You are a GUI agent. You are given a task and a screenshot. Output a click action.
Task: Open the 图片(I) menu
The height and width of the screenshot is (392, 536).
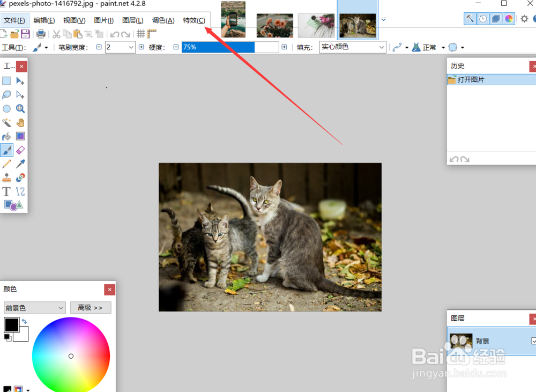click(x=103, y=20)
